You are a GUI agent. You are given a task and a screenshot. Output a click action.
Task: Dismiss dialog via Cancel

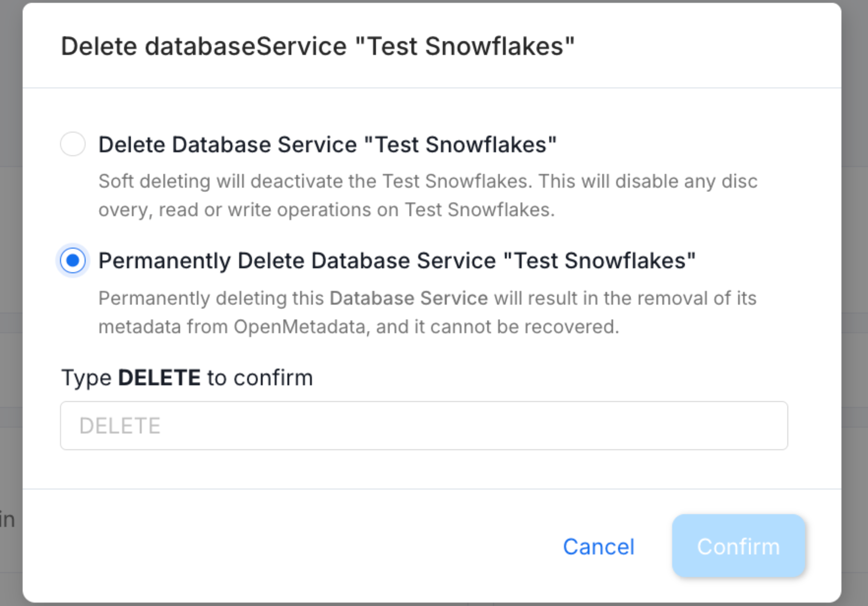(x=598, y=546)
